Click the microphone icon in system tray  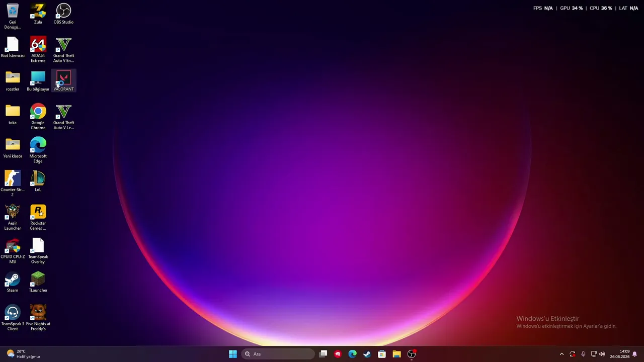pos(583,354)
